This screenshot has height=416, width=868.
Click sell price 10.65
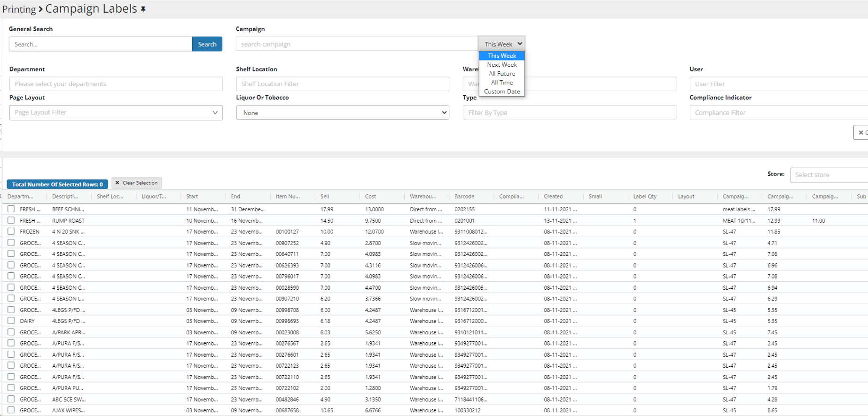tap(327, 410)
